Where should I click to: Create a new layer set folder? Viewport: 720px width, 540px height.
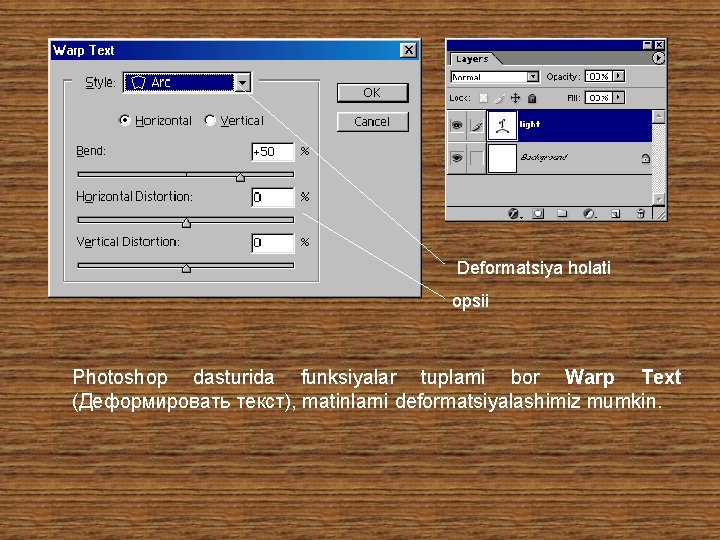pos(562,214)
